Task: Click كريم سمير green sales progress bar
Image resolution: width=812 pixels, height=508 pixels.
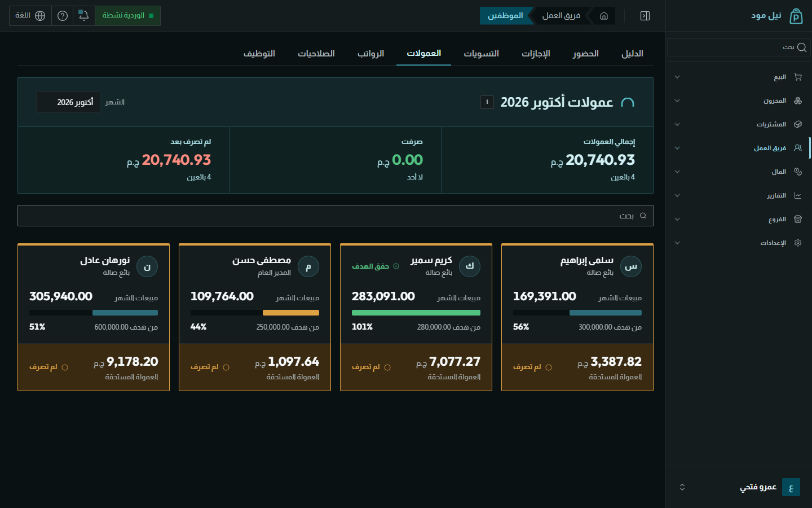Action: point(416,313)
